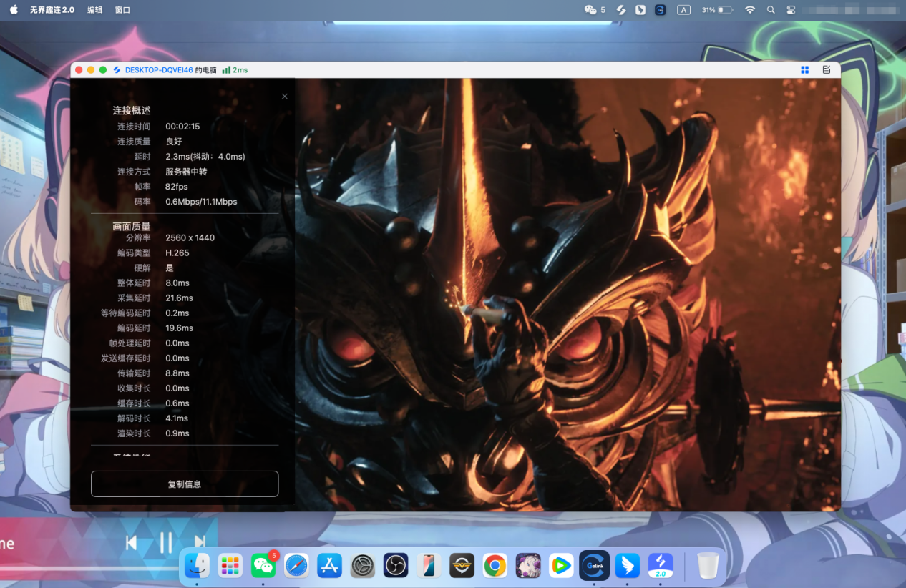
Task: Open Launchpad from the Dock
Action: (x=230, y=566)
